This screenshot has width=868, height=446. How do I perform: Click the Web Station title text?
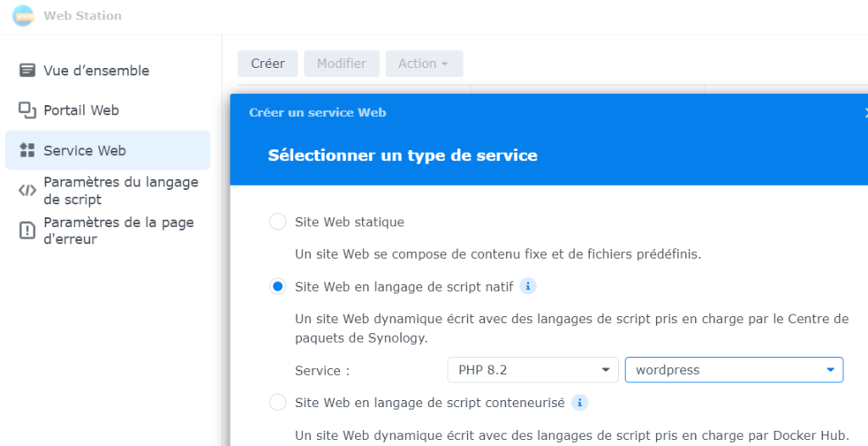82,15
